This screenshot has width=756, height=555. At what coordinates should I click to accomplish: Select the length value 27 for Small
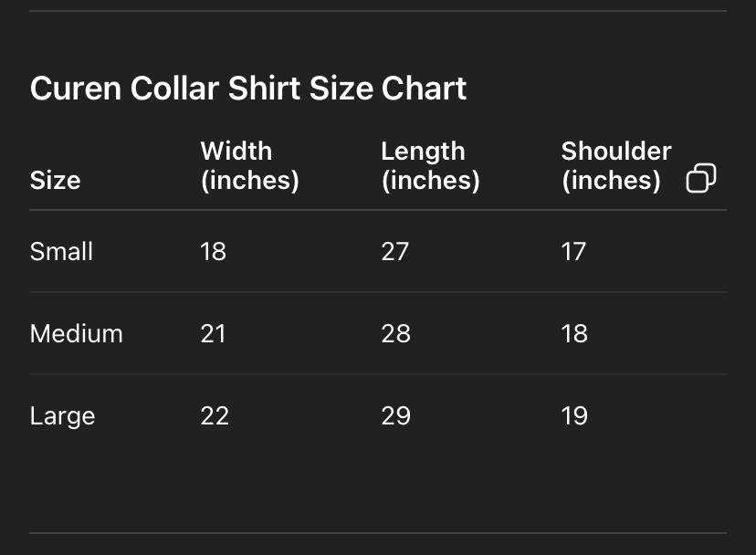tap(395, 251)
